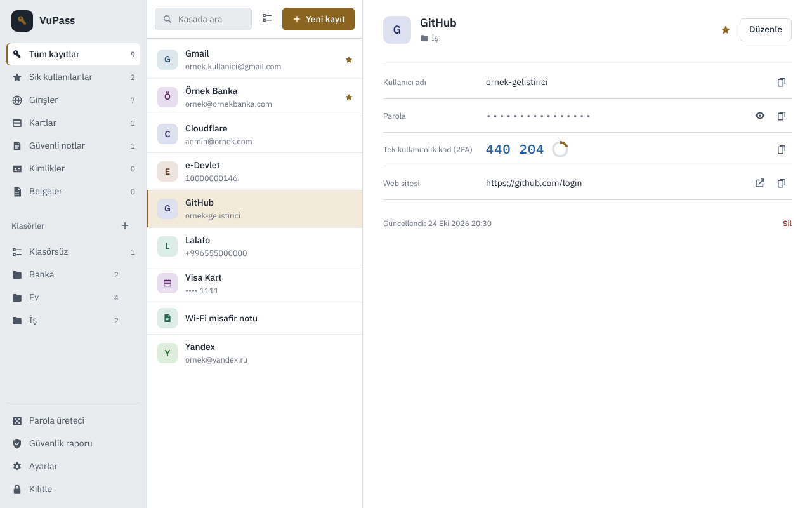Open the Parola üreteci tool

coord(74,420)
